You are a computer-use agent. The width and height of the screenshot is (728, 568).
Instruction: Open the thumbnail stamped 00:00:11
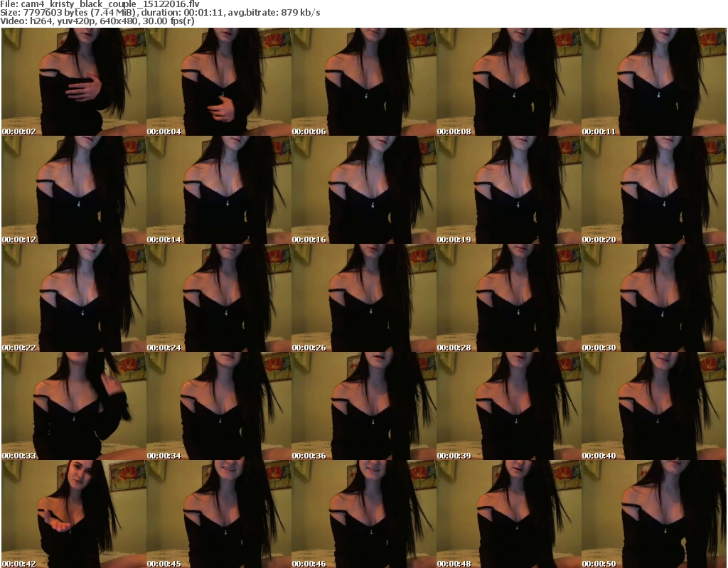(654, 82)
